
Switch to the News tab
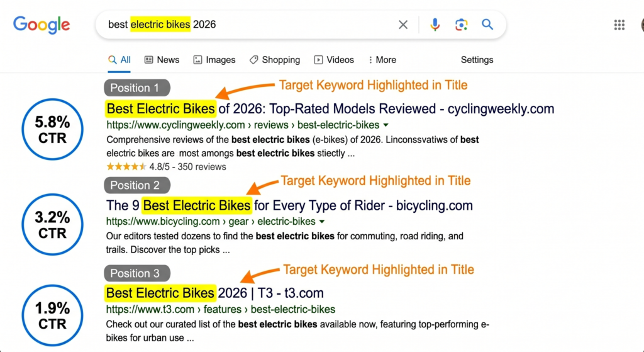pyautogui.click(x=162, y=60)
